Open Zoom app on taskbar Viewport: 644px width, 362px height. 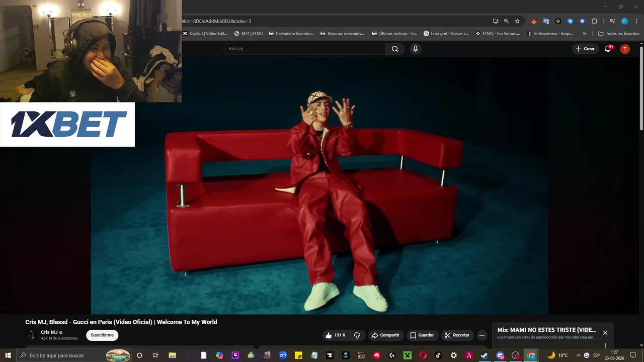tap(283, 355)
